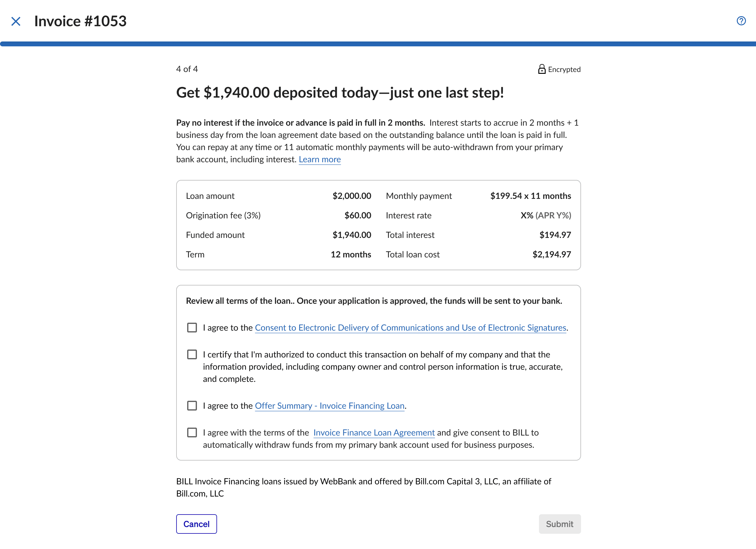Image resolution: width=756 pixels, height=549 pixels.
Task: Click the 'Origination fee (3%)' label
Action: (223, 215)
